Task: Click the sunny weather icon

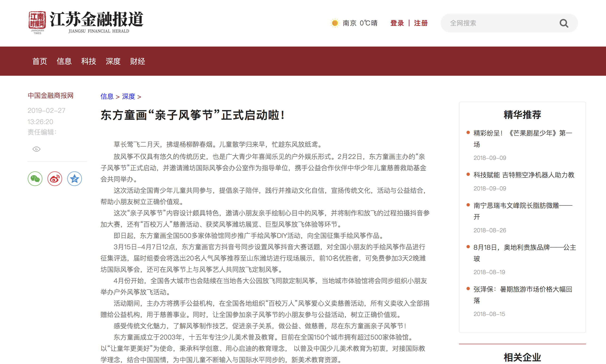Action: coord(335,23)
